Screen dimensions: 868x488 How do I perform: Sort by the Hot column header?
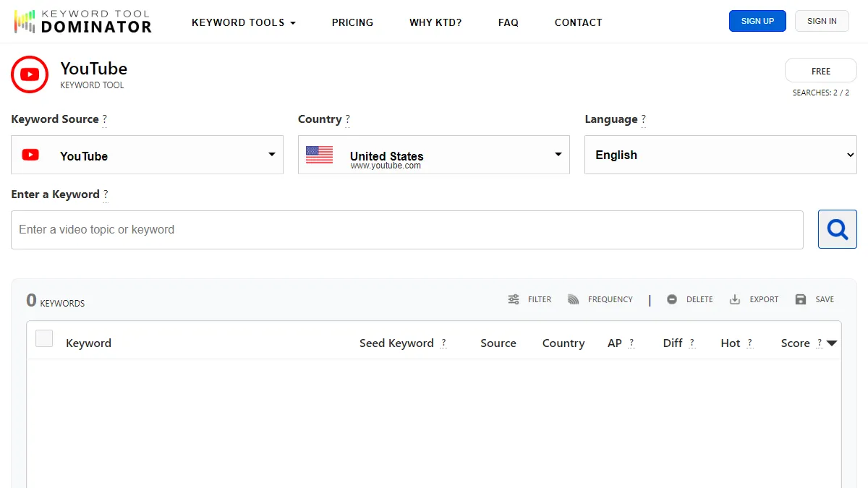click(731, 343)
